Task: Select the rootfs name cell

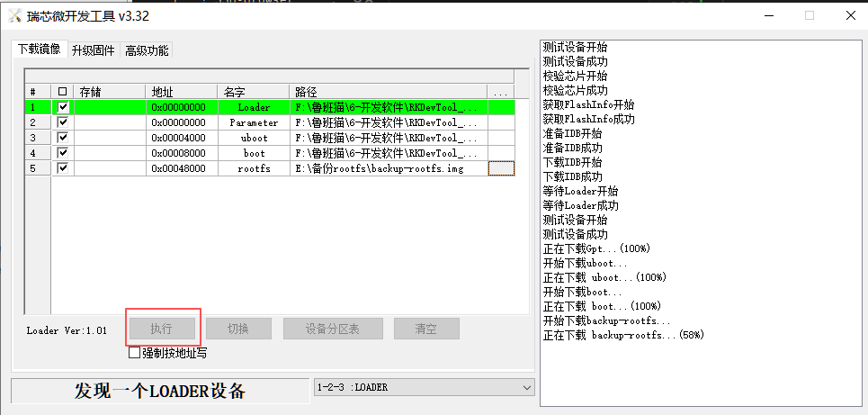Action: (254, 168)
